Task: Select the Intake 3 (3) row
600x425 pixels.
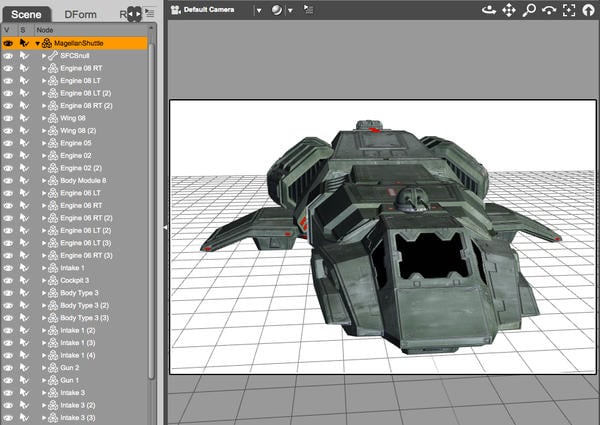Action: 74,418
